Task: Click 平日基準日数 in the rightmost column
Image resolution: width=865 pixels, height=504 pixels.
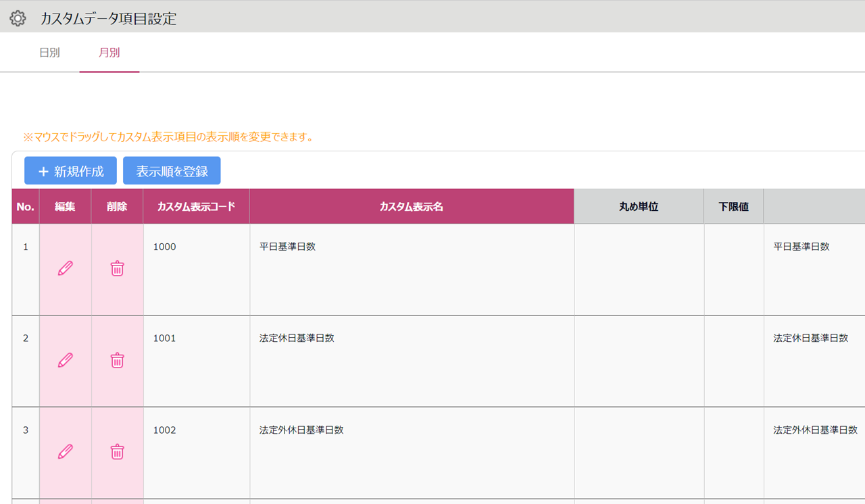Action: pyautogui.click(x=801, y=247)
